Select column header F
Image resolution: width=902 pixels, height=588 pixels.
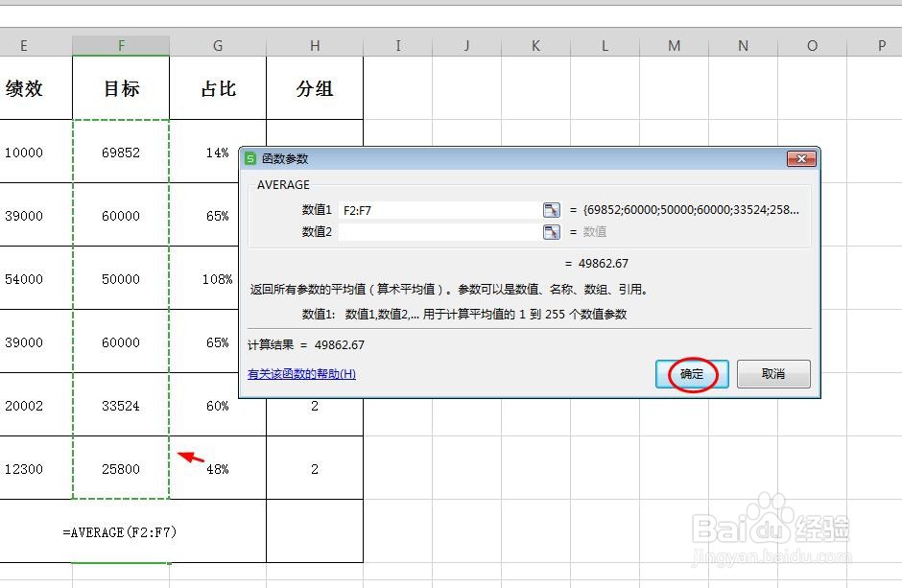point(121,44)
